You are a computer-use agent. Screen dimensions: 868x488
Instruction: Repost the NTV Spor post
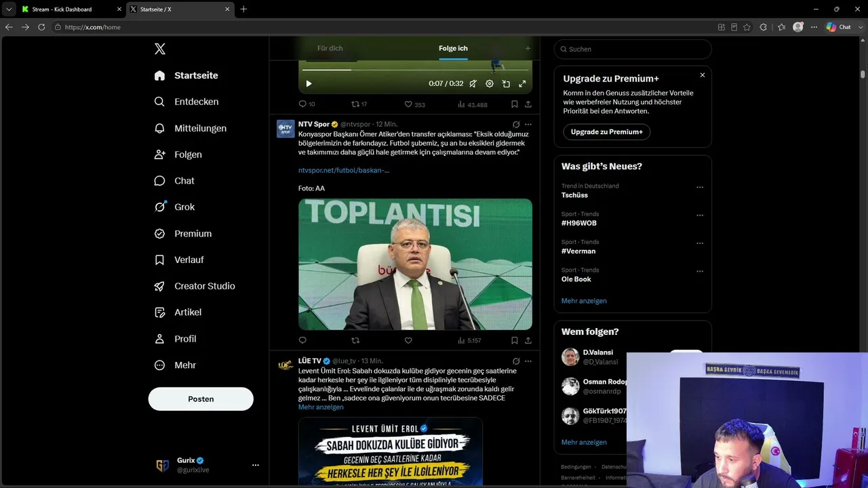tap(355, 340)
